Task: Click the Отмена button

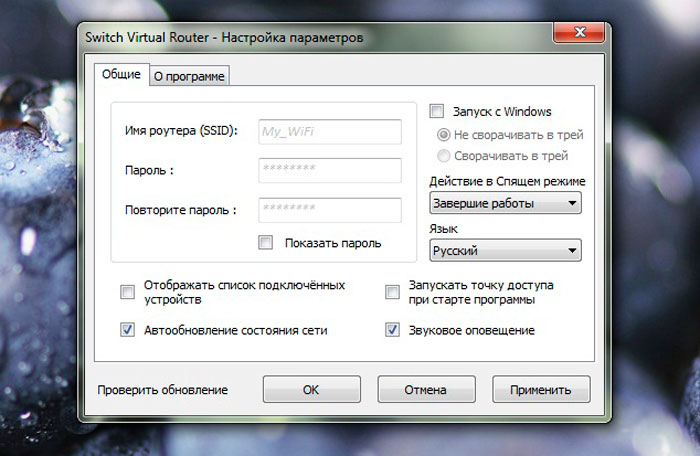Action: [x=426, y=389]
